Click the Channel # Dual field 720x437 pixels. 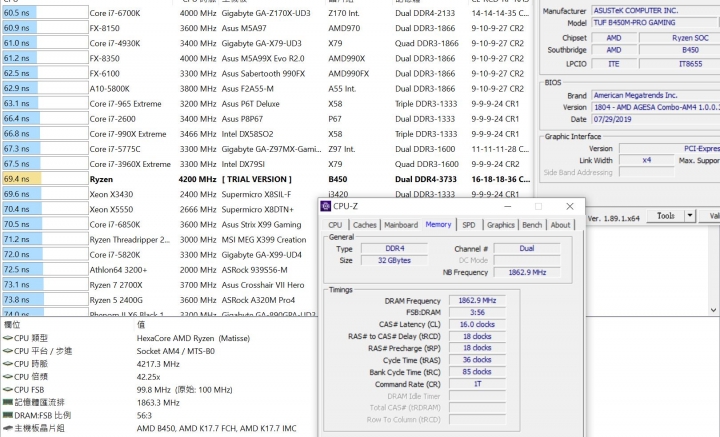(527, 248)
